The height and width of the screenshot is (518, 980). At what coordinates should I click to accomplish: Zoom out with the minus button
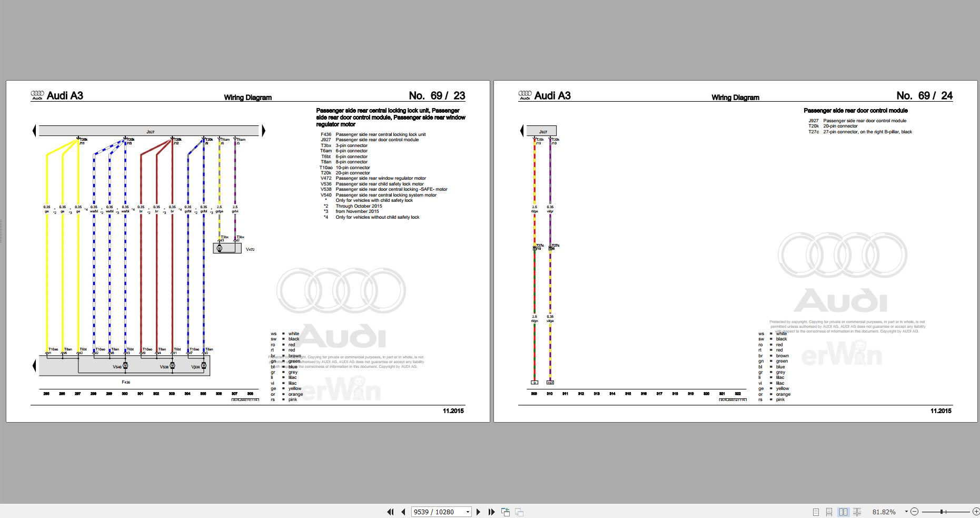click(914, 512)
